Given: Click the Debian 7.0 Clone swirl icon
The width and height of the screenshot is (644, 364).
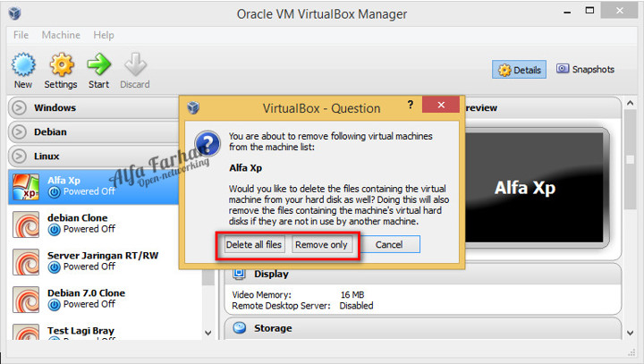Looking at the screenshot, I should 26,300.
